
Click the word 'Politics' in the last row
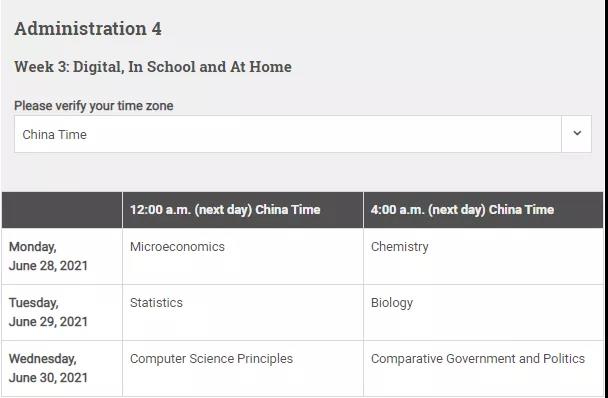click(564, 358)
